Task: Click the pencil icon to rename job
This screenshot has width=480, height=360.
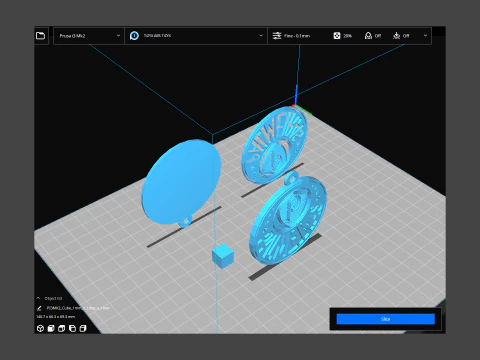Action: 39,308
